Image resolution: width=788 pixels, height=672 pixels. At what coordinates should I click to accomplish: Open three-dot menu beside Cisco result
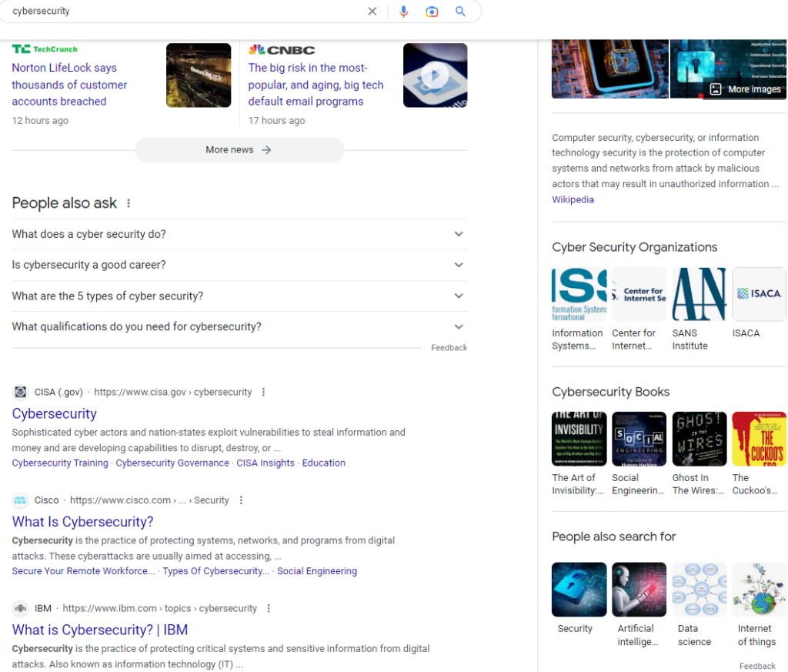coord(241,500)
